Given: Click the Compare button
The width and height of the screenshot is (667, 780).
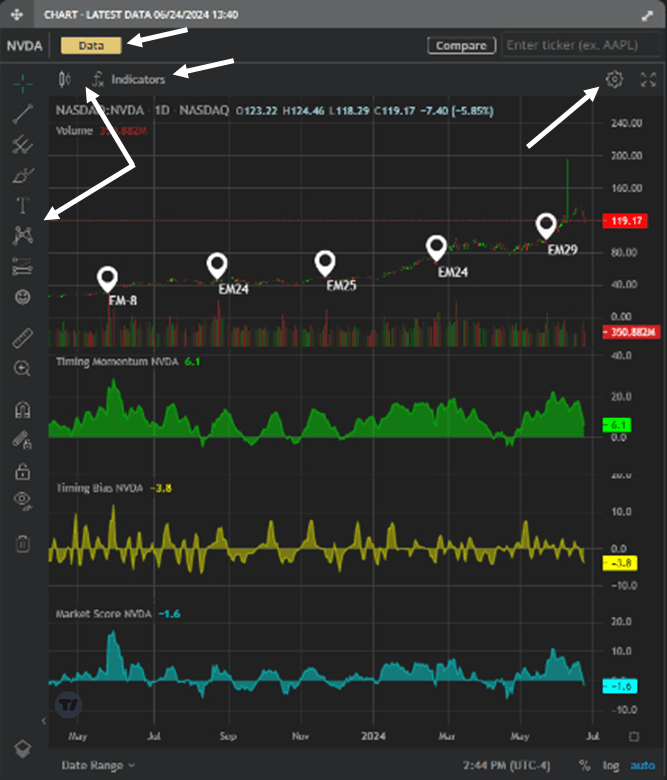Looking at the screenshot, I should click(x=462, y=46).
